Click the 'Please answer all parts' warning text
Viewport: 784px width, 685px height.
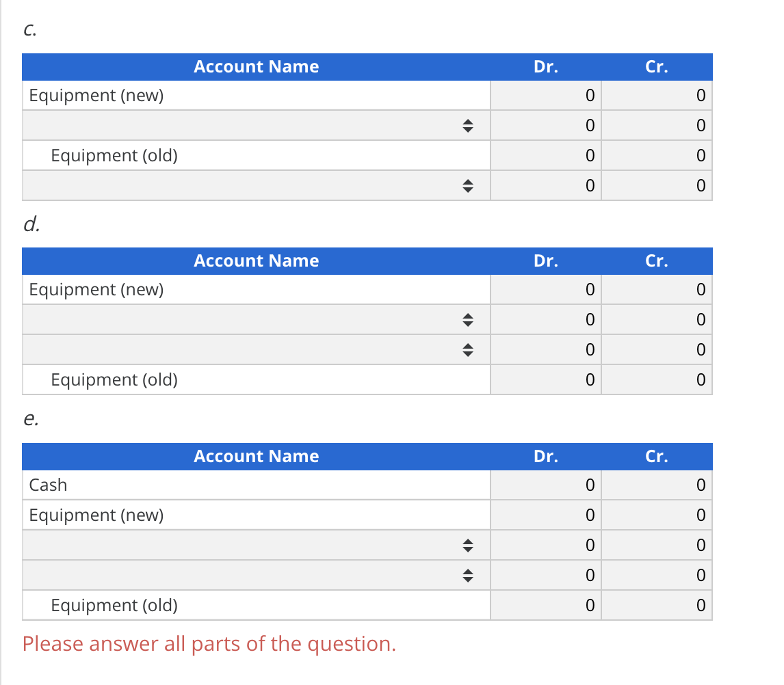pyautogui.click(x=209, y=643)
